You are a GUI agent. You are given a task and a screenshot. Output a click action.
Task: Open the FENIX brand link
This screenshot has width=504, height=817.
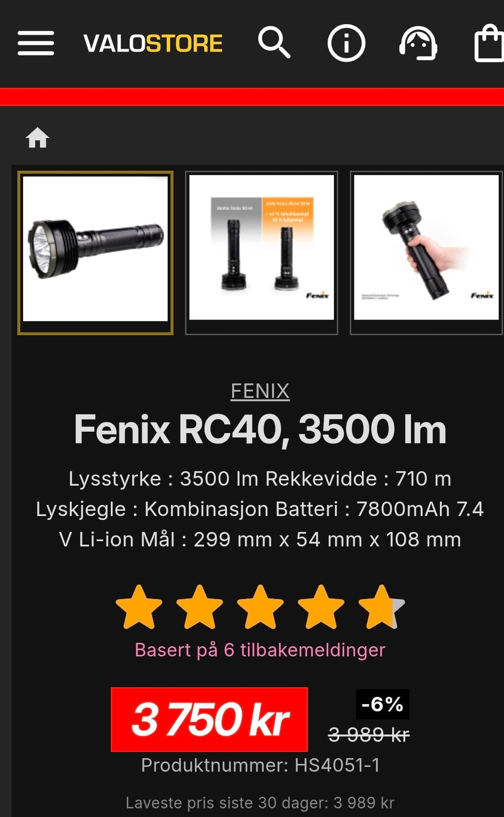click(x=260, y=391)
